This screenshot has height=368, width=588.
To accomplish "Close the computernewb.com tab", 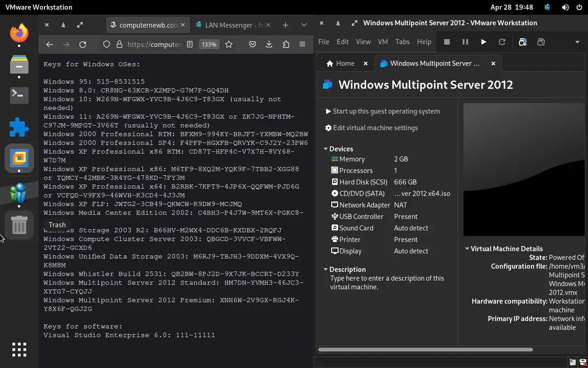I will (x=183, y=25).
